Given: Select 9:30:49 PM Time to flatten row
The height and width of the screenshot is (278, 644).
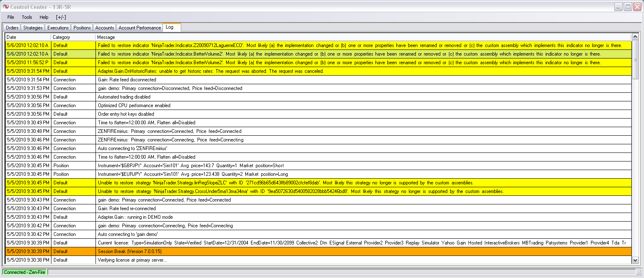Looking at the screenshot, I should (318, 123).
